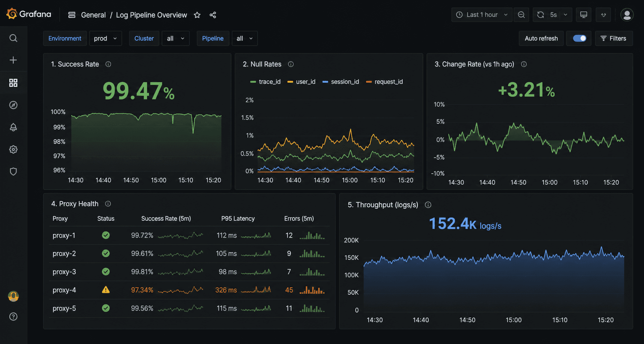Open Configuration gear in sidebar
Image resolution: width=644 pixels, height=344 pixels.
[13, 149]
